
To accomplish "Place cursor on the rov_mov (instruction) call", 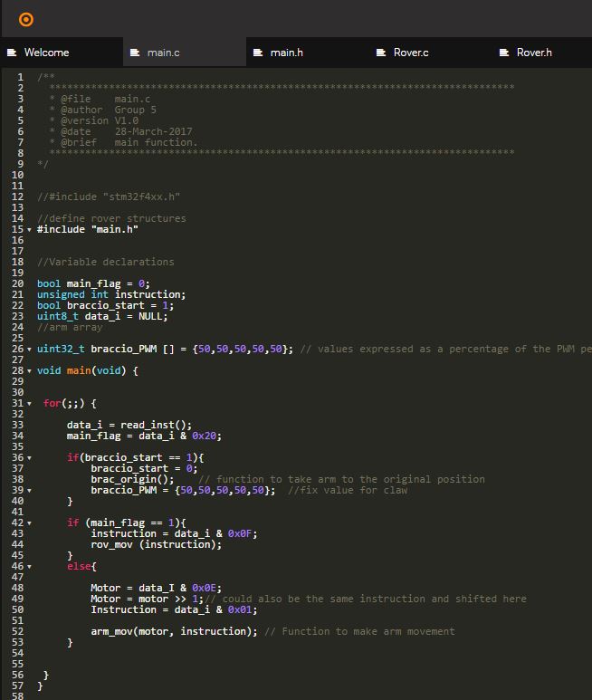I will click(156, 545).
